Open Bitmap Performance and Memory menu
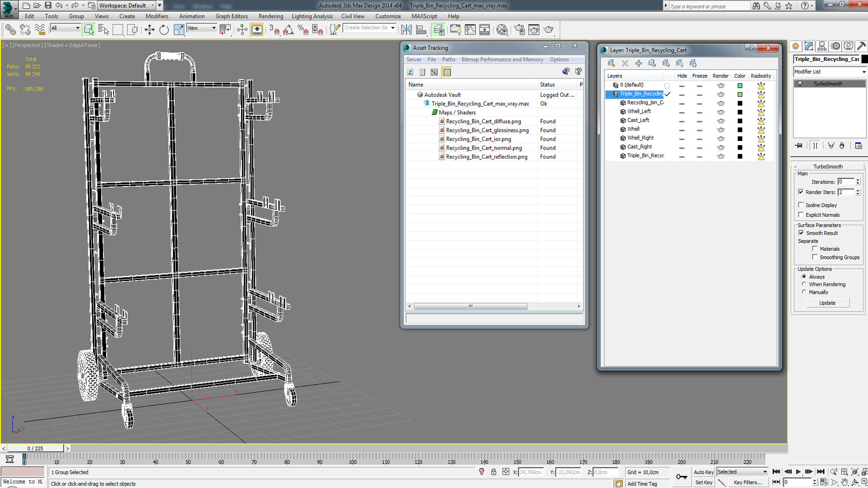Screen dimensions: 868x488 point(502,60)
